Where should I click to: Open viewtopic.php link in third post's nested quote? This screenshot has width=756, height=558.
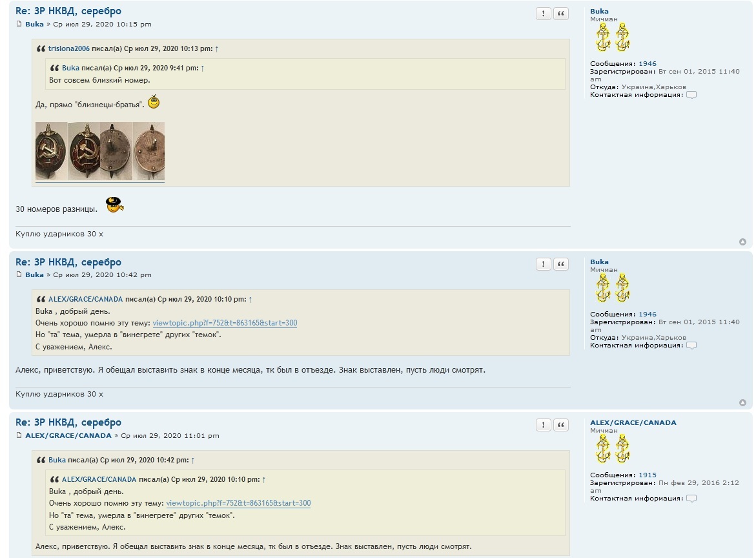click(x=238, y=503)
